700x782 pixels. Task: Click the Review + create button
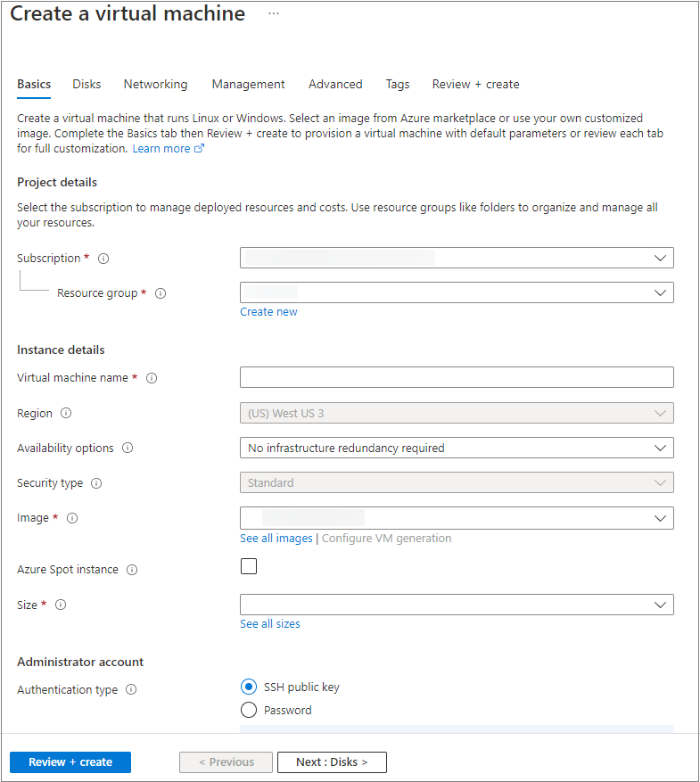pos(70,762)
